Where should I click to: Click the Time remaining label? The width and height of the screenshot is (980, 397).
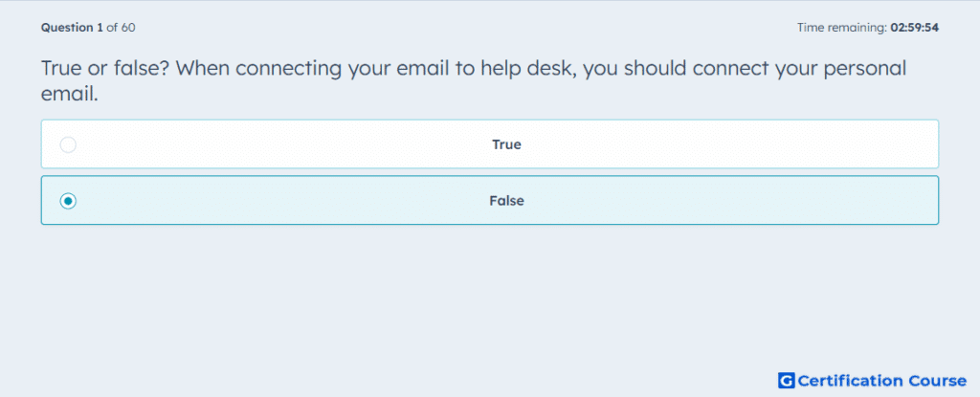click(x=842, y=28)
